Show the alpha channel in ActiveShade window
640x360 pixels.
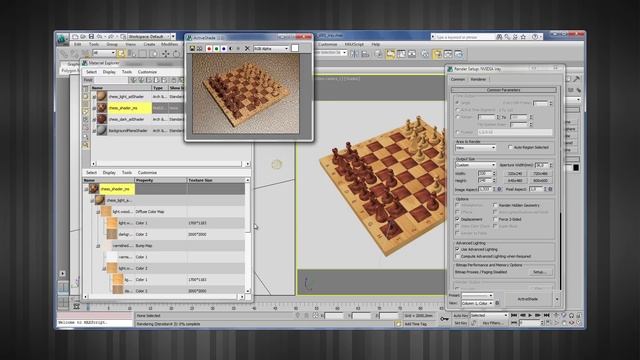click(x=231, y=49)
